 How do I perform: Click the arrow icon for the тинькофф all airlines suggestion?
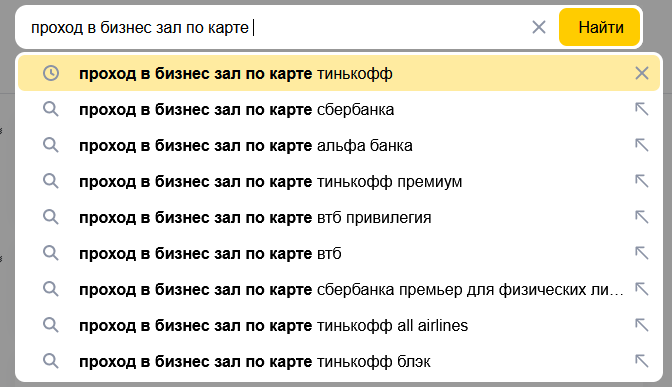642,325
